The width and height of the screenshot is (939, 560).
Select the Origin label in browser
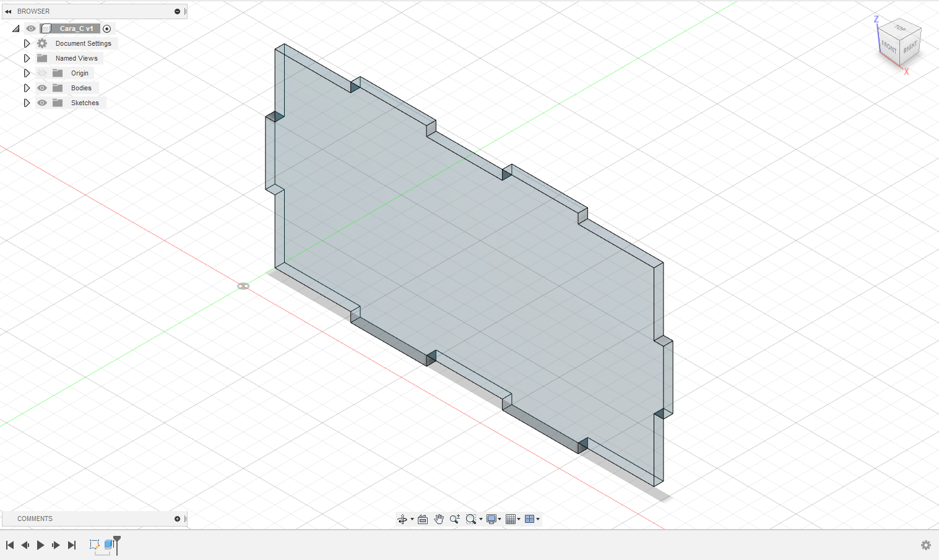(x=80, y=73)
